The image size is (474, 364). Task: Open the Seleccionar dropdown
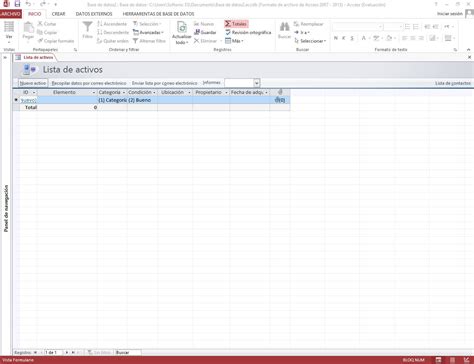(310, 41)
